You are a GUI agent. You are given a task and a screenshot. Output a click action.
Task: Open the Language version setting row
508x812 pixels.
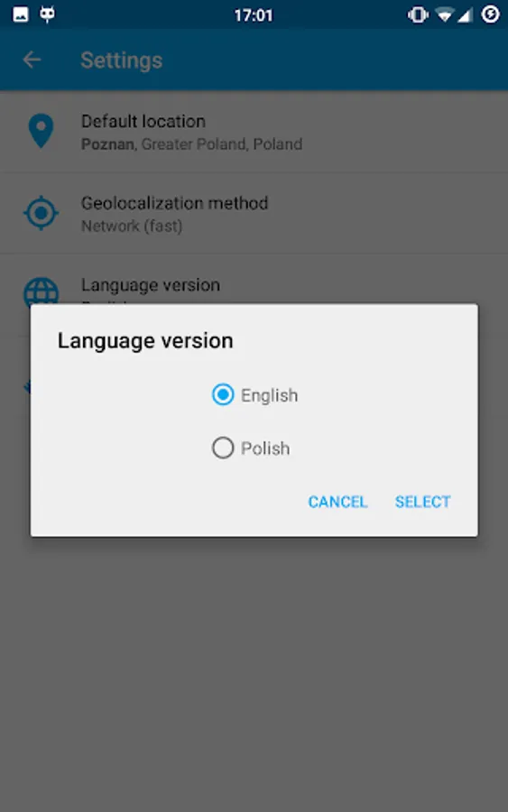[x=254, y=280]
